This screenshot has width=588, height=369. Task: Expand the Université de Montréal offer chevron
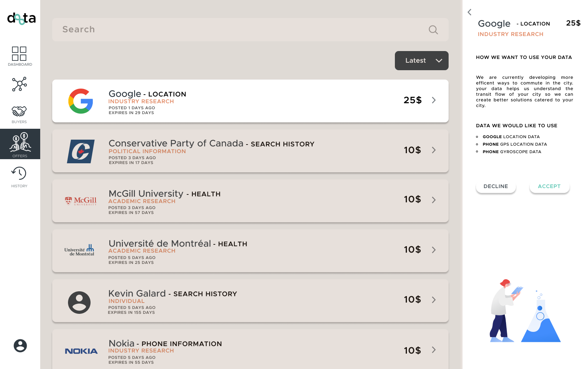pos(434,250)
